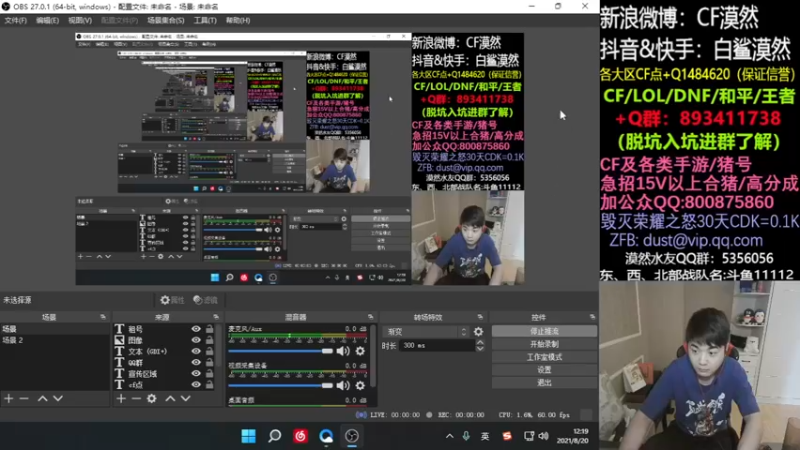Viewport: 800px width, 450px height.
Task: Click the 300 ms duration field
Action: [438, 345]
